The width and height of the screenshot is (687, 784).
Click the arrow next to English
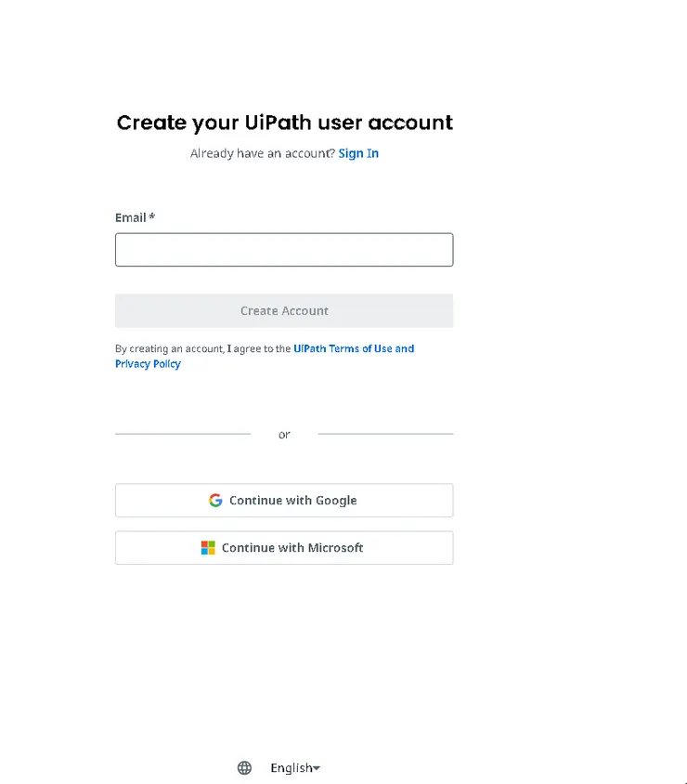(317, 768)
